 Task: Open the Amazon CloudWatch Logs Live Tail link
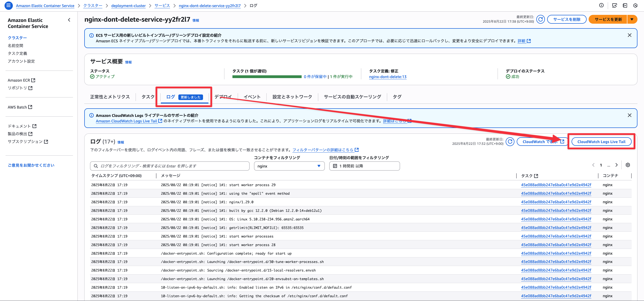[x=129, y=121]
